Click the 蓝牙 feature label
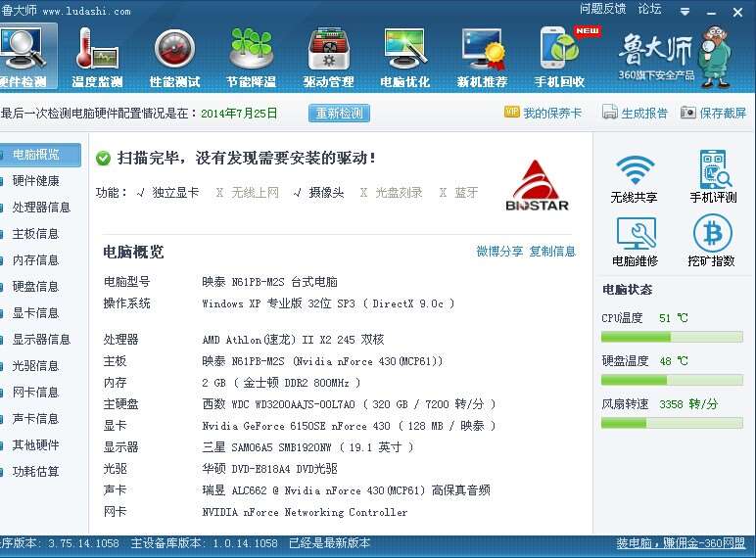Image resolution: width=756 pixels, height=558 pixels. (x=466, y=193)
